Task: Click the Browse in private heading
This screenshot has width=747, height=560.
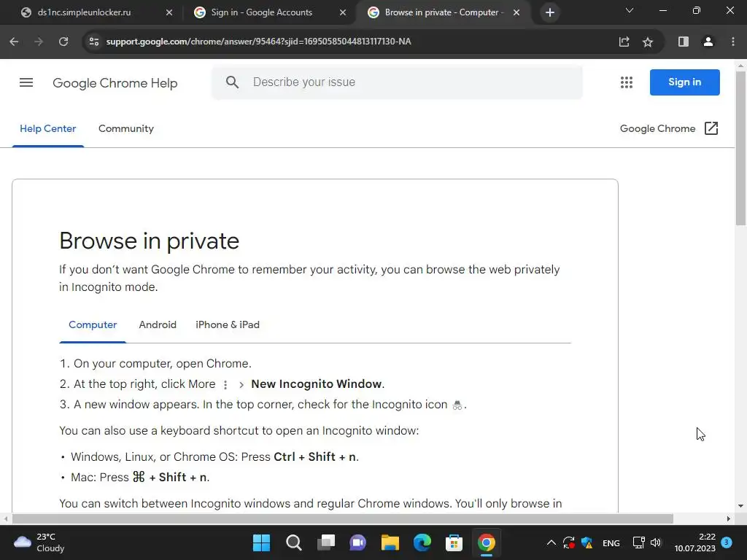Action: pos(149,241)
